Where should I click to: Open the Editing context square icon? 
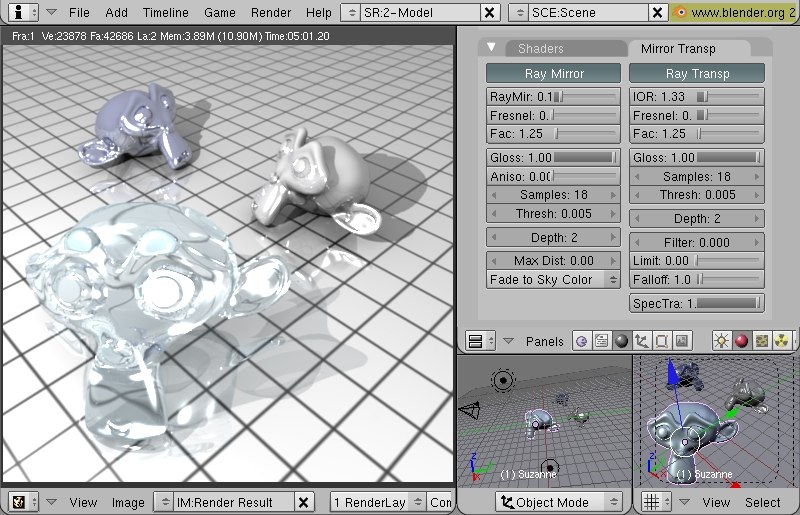(x=661, y=341)
